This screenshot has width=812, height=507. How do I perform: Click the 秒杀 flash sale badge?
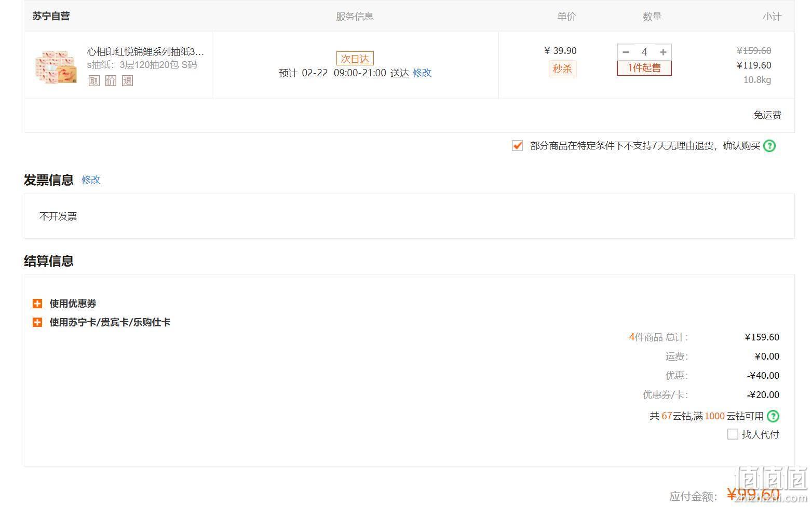562,68
